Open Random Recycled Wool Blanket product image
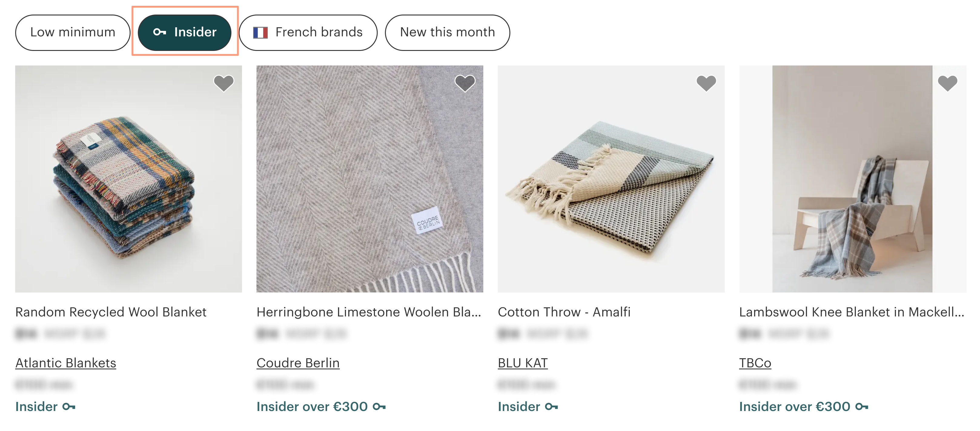The height and width of the screenshot is (431, 980). [x=129, y=179]
